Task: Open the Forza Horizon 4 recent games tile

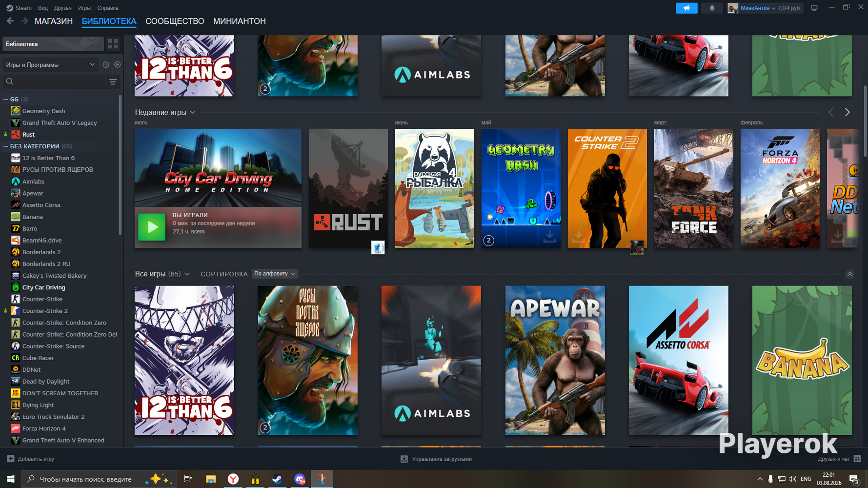Action: tap(780, 188)
